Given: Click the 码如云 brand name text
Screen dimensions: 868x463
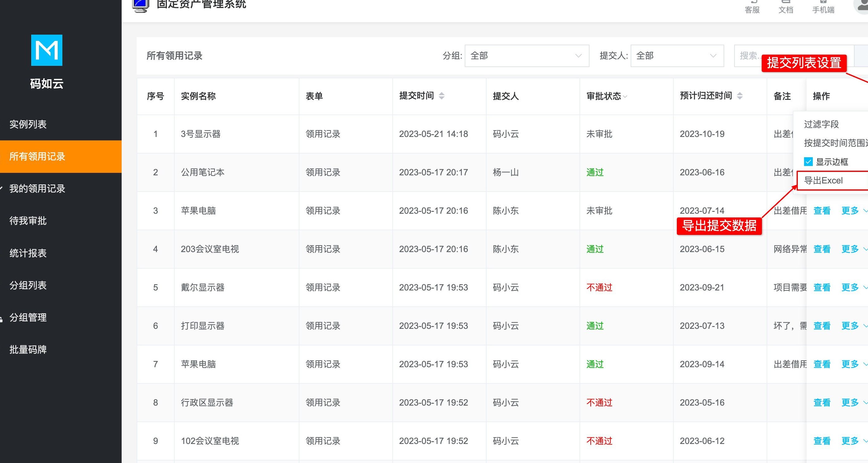Looking at the screenshot, I should (x=46, y=83).
